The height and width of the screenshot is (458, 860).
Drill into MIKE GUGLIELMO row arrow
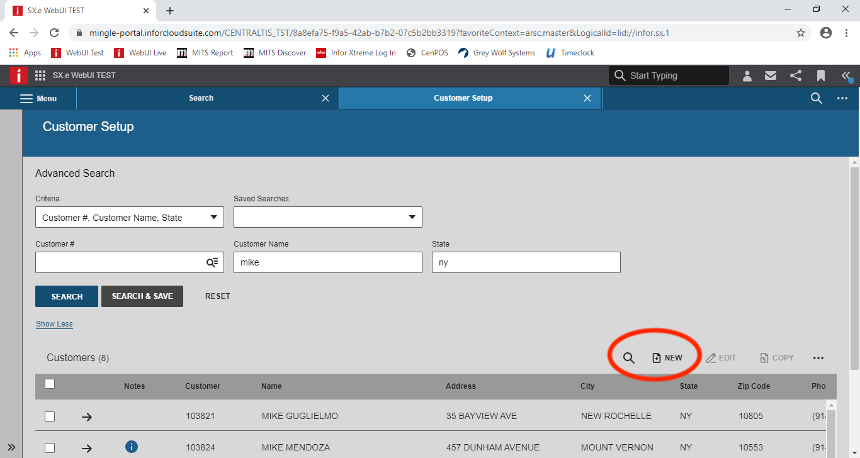coord(87,417)
